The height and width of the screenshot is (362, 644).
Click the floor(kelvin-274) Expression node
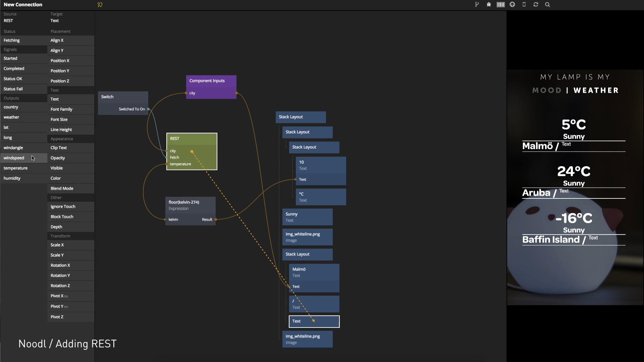pyautogui.click(x=190, y=205)
